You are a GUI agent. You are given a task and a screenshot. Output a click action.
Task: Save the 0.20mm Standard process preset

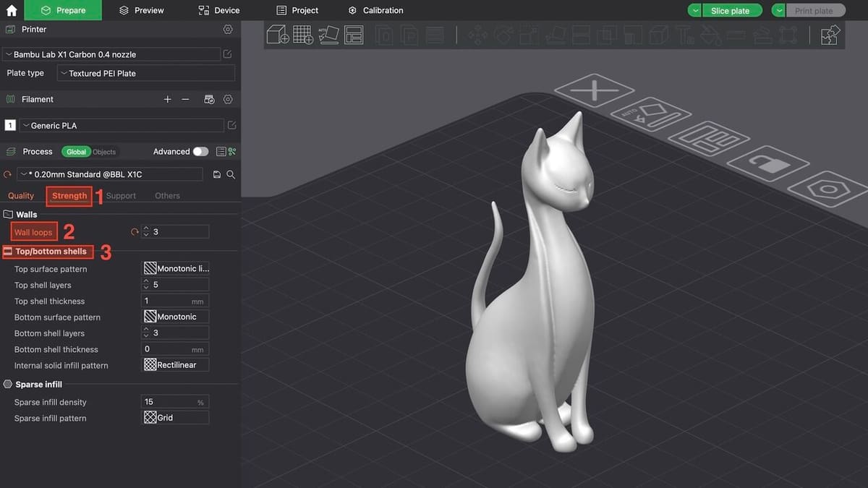pyautogui.click(x=217, y=174)
